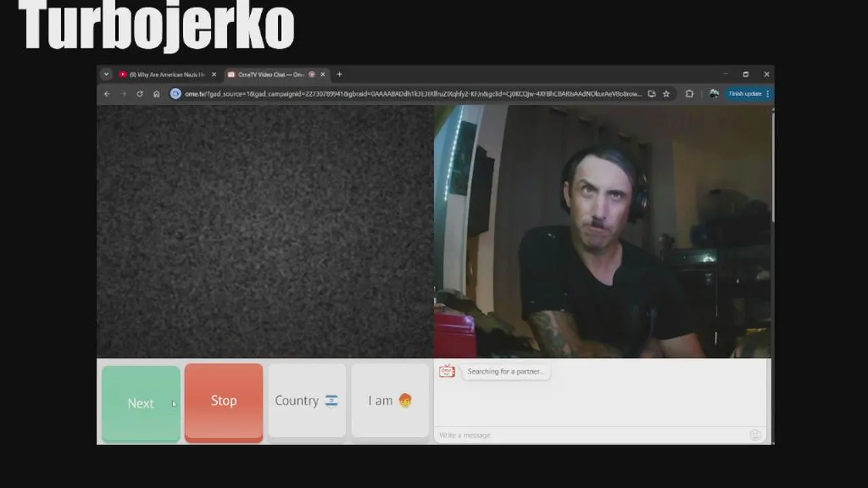This screenshot has height=488, width=868.
Task: Click the OmeTV logo icon in chat
Action: [447, 371]
